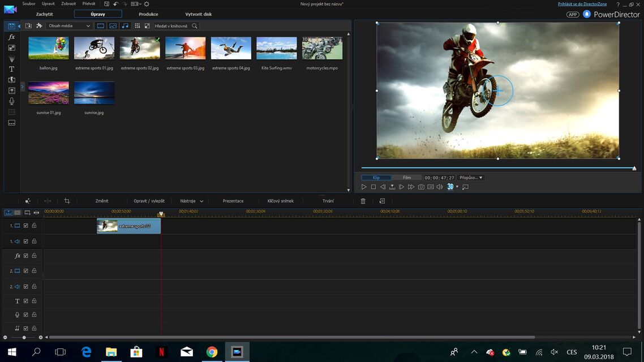Image resolution: width=644 pixels, height=362 pixels.
Task: Open the Nástroje dropdown menu
Action: [x=192, y=201]
